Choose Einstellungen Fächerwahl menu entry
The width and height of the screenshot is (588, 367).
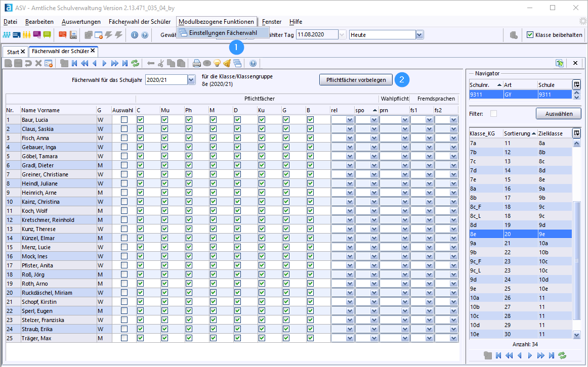coord(223,33)
